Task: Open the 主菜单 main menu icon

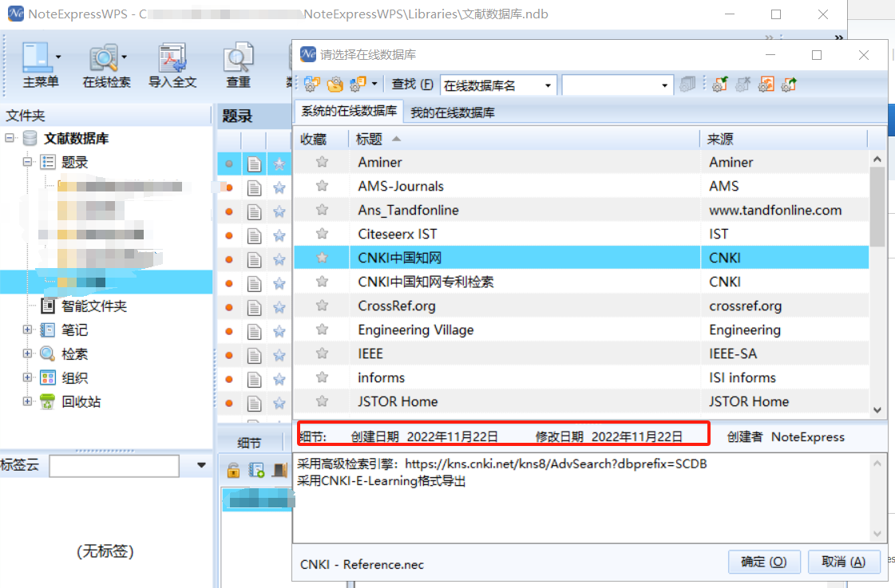Action: point(37,57)
